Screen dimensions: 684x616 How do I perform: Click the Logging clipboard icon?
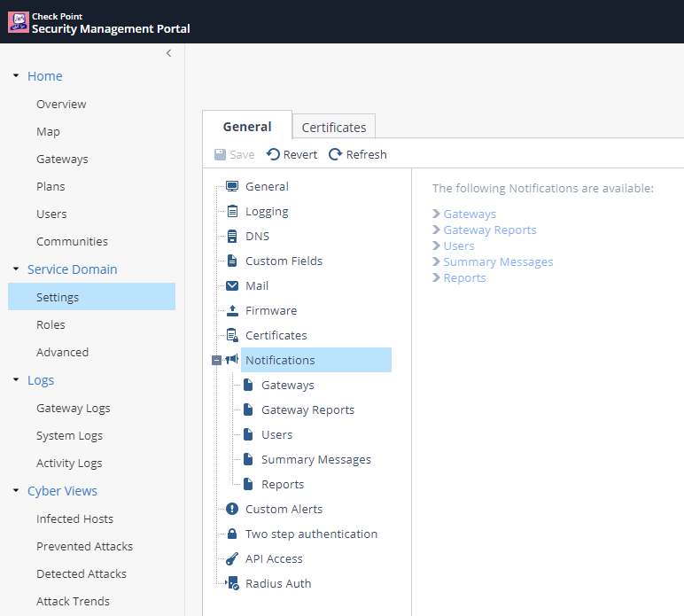pos(232,212)
